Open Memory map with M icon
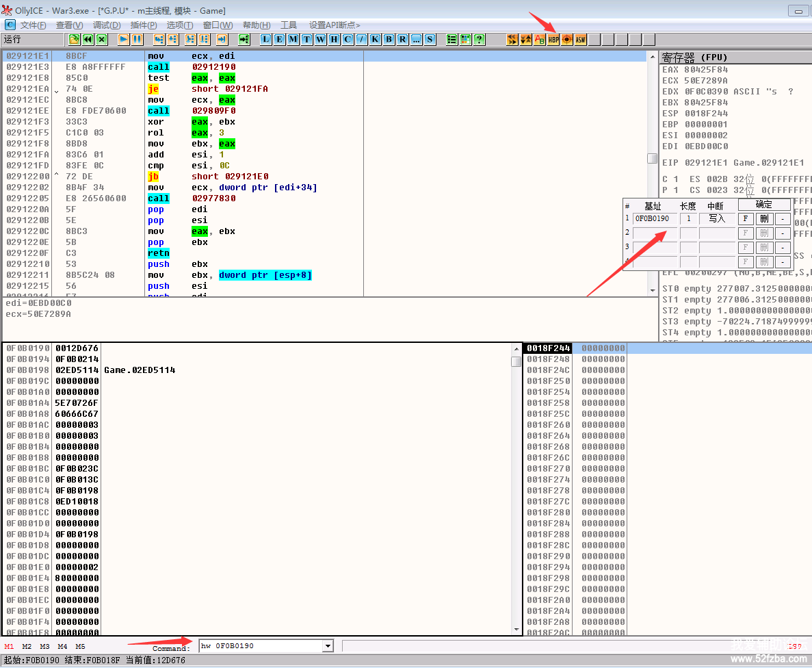812x668 pixels. click(293, 40)
